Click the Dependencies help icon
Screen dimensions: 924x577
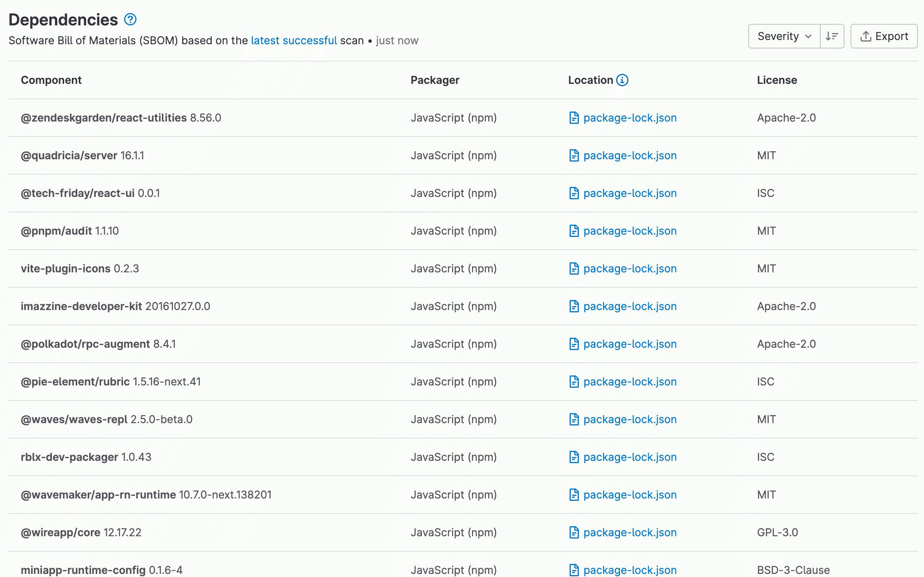(130, 19)
